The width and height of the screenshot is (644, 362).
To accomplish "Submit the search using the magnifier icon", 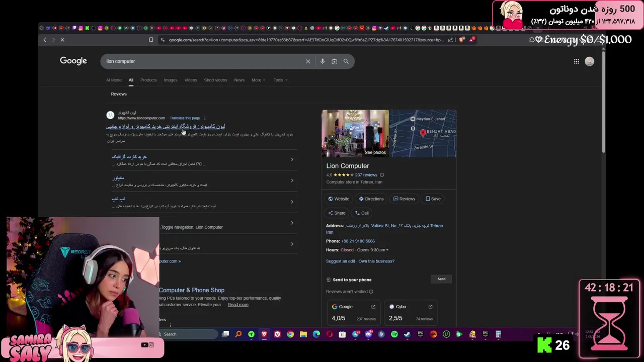I will [346, 61].
